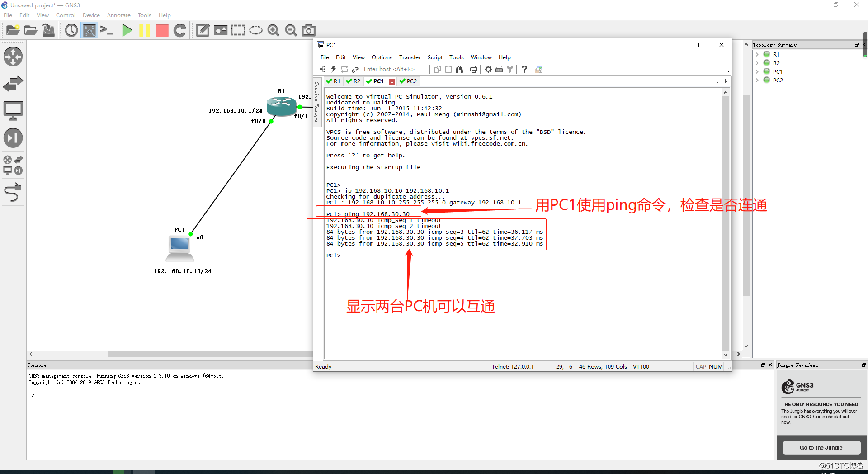This screenshot has height=474, width=868.
Task: Open the terminal toolbar overflow dropdown arrow
Action: click(728, 71)
